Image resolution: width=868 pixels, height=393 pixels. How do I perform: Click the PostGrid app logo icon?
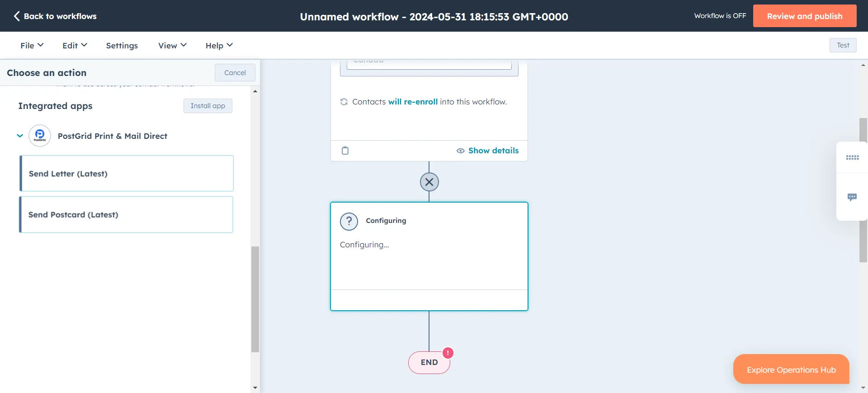pos(40,136)
